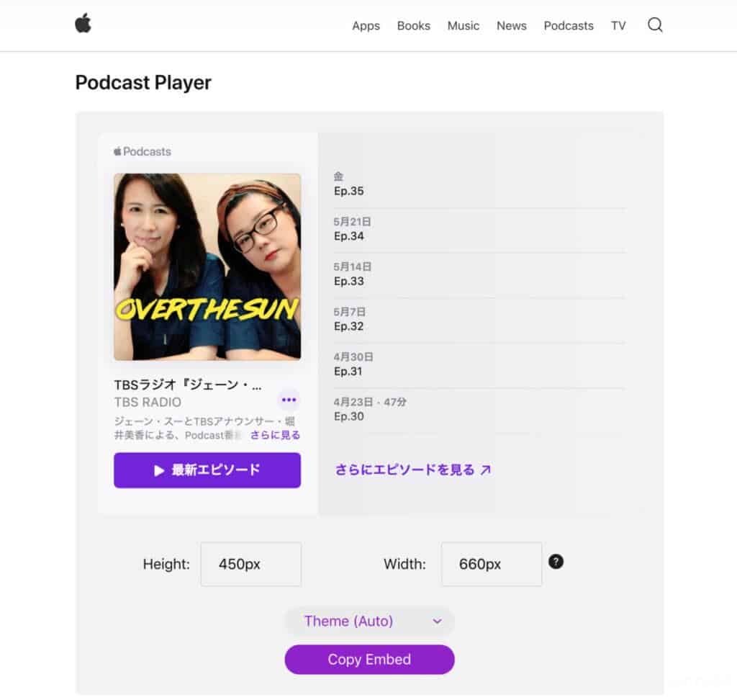Click the arrow icon beside さらにエピソードを見る
737x700 pixels.
point(486,470)
